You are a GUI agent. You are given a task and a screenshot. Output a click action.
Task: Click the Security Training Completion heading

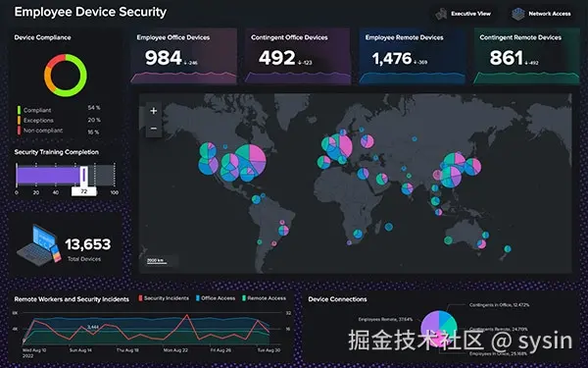pos(57,152)
